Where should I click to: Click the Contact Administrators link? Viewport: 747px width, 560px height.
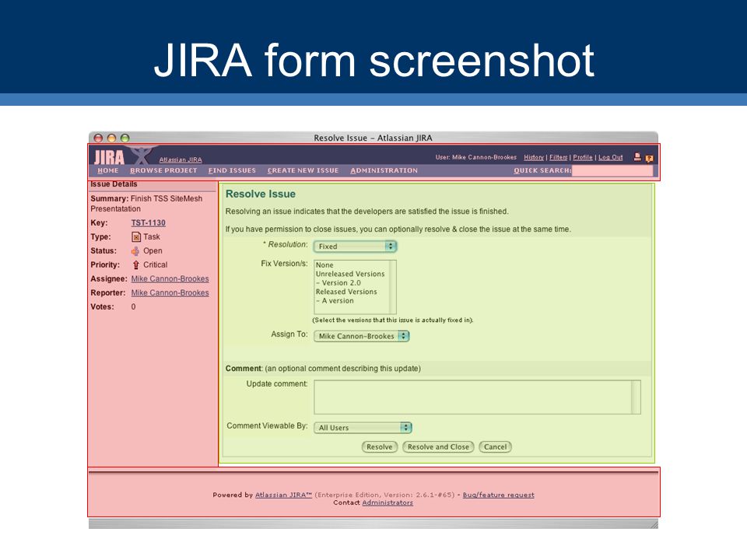(388, 503)
